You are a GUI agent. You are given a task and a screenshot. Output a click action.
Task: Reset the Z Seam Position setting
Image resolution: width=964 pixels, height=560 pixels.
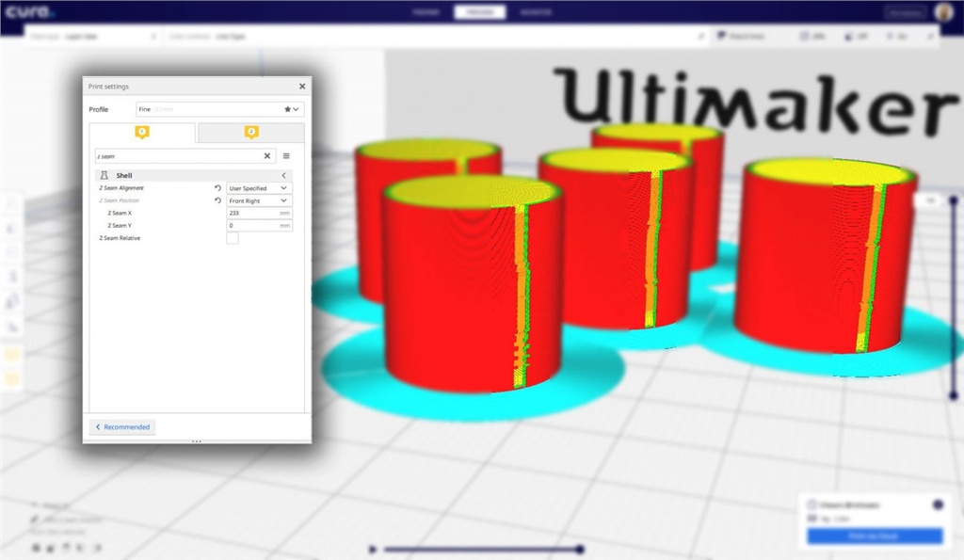pos(218,200)
